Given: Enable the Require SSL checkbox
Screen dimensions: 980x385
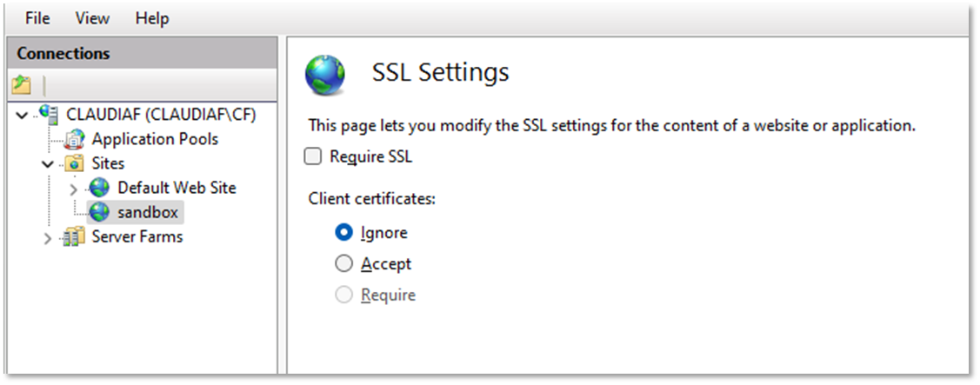Looking at the screenshot, I should tap(313, 157).
